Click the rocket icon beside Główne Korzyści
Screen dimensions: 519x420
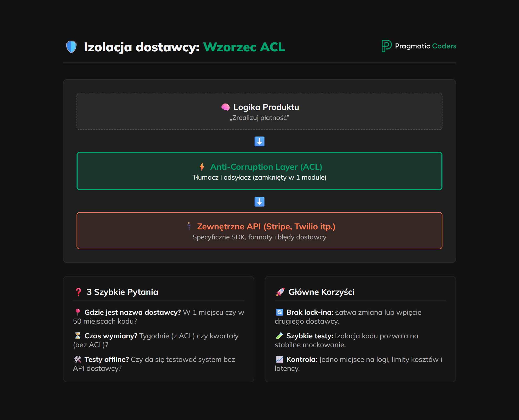pyautogui.click(x=280, y=292)
